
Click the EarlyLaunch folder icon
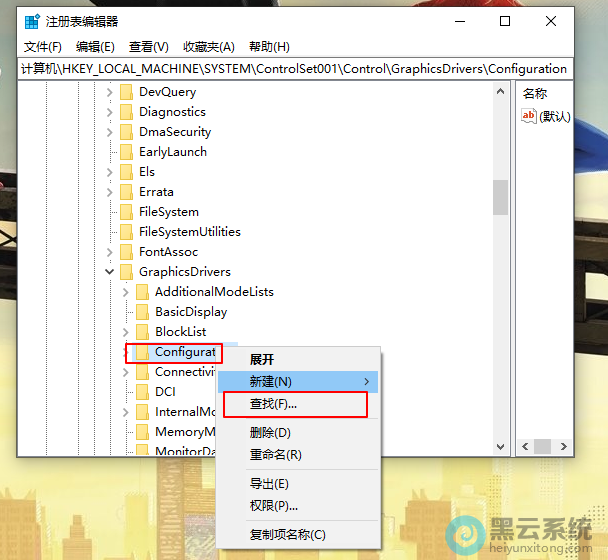pyautogui.click(x=126, y=152)
